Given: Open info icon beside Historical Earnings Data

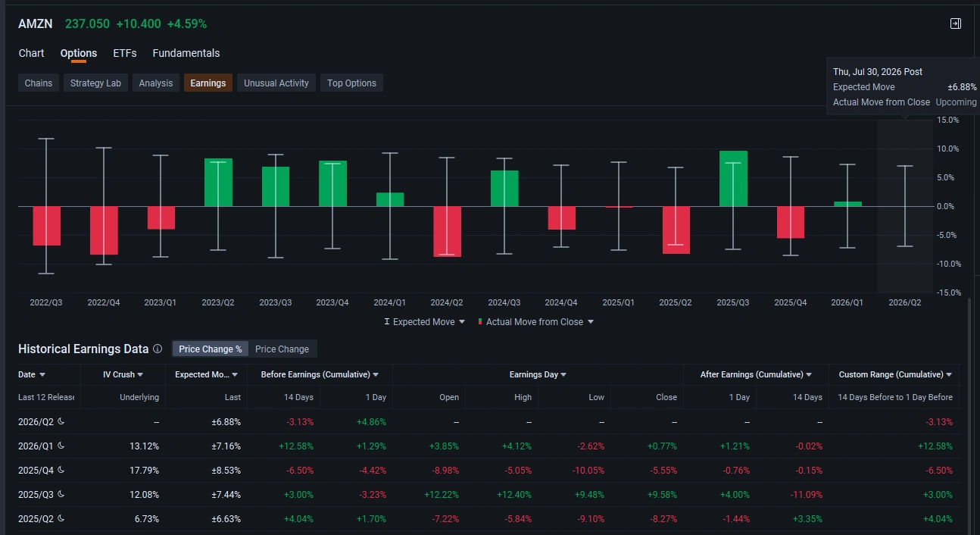Looking at the screenshot, I should pos(158,349).
